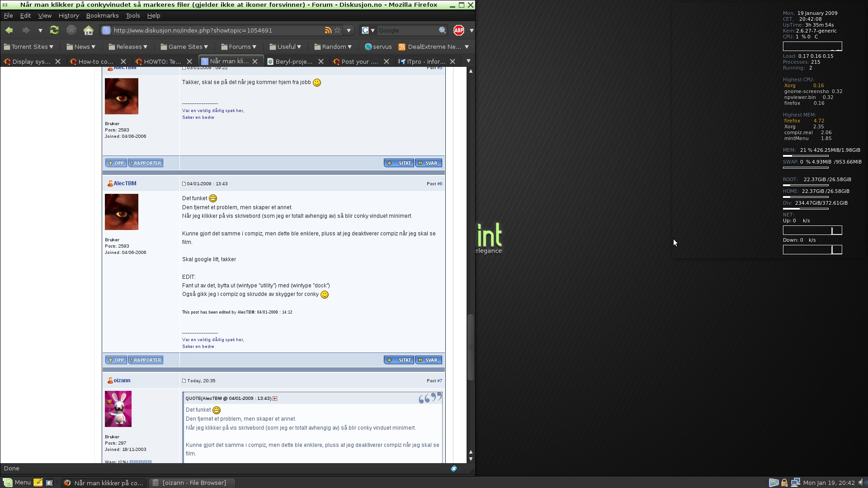The height and width of the screenshot is (488, 868).
Task: Click SVAR button on post #6
Action: click(x=429, y=360)
